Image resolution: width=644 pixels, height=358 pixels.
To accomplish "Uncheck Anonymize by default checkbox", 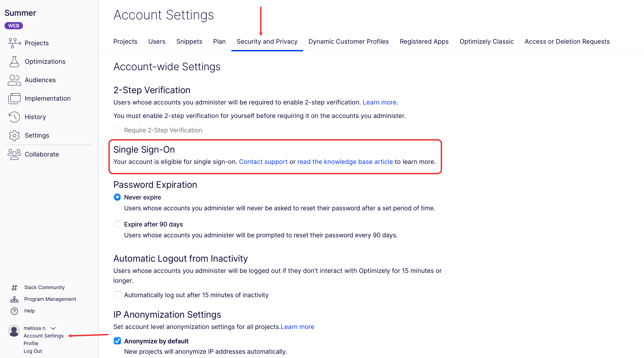I will 117,341.
